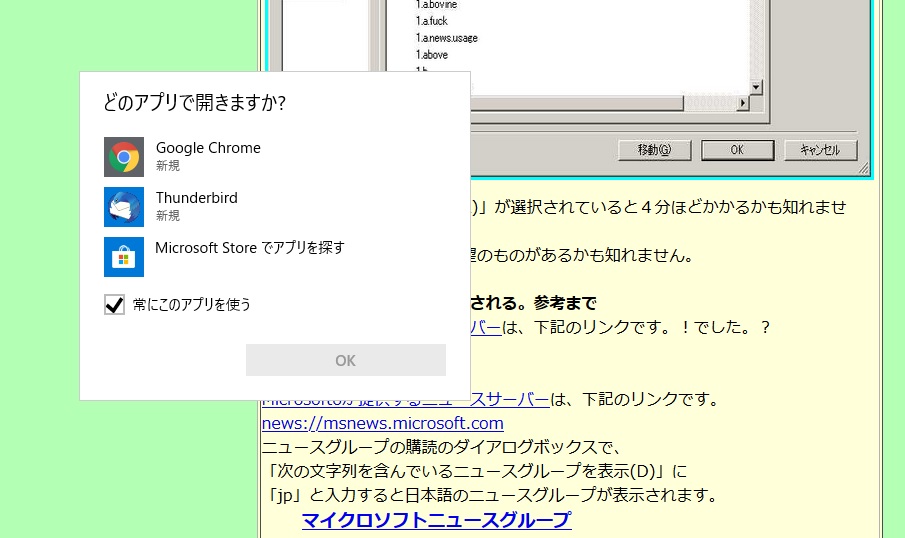Pick the Microsoft Store でアプリを探す text
905x538 pixels.
pyautogui.click(x=250, y=248)
